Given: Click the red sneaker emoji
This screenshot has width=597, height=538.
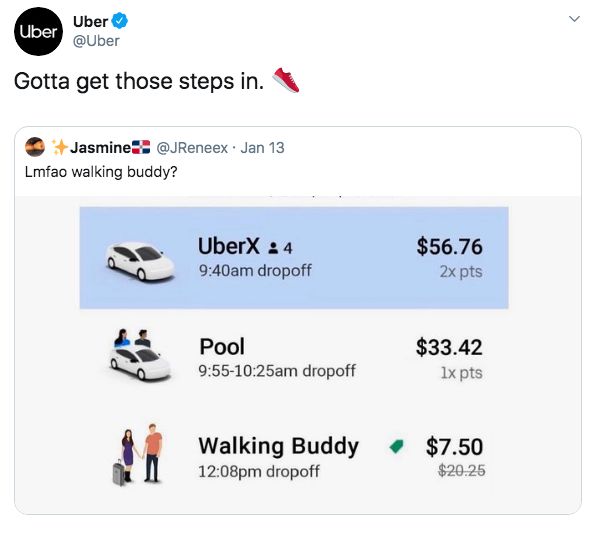Looking at the screenshot, I should 286,80.
